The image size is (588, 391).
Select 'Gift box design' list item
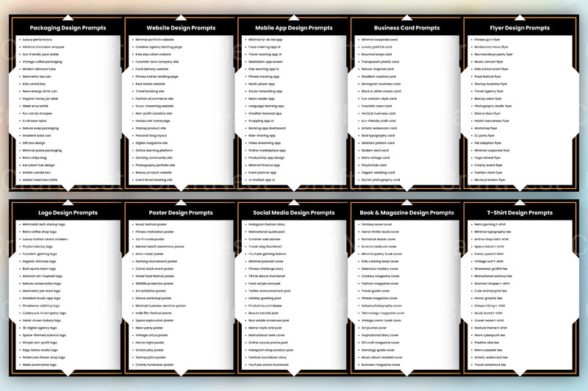(x=34, y=143)
